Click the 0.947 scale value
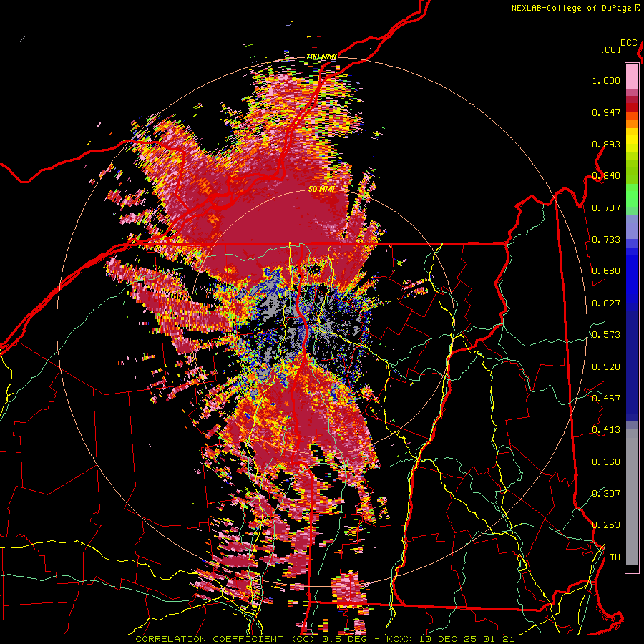Viewport: 644px width, 644px height. click(606, 112)
